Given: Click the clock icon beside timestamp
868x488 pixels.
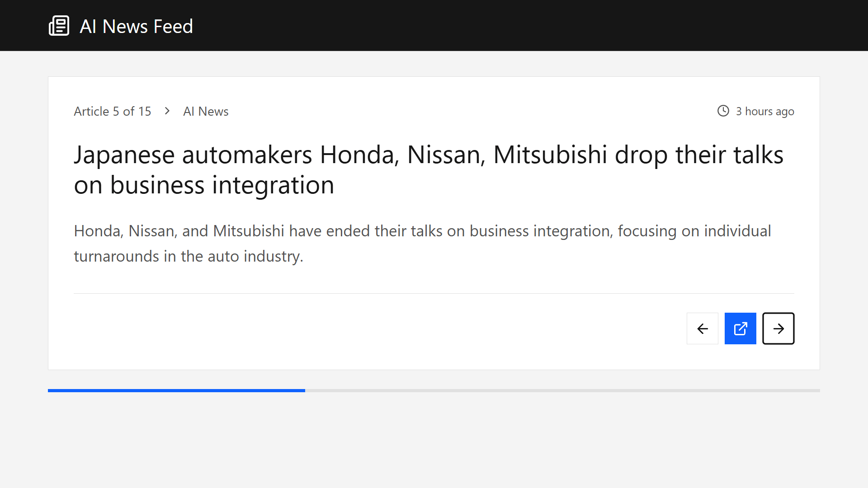Looking at the screenshot, I should tap(723, 111).
